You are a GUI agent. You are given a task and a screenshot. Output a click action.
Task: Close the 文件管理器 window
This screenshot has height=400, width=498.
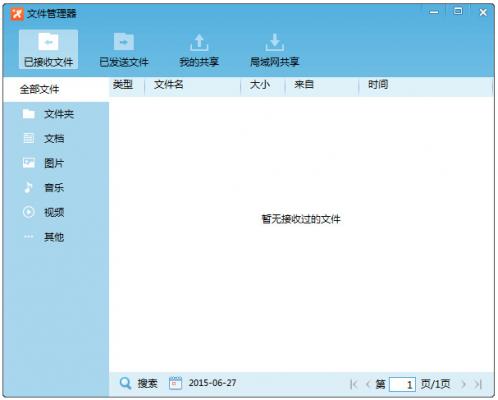tap(483, 12)
